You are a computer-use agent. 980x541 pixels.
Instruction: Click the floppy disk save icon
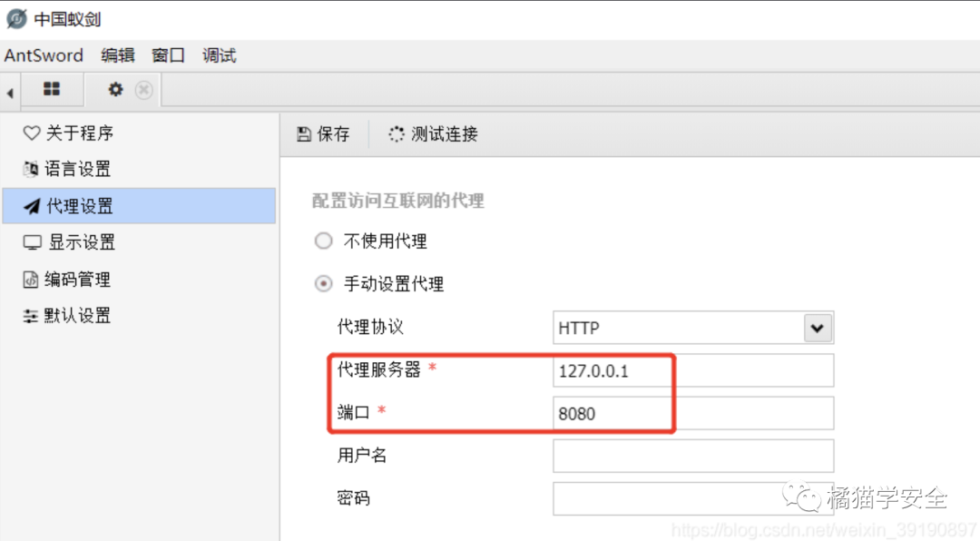pos(304,133)
